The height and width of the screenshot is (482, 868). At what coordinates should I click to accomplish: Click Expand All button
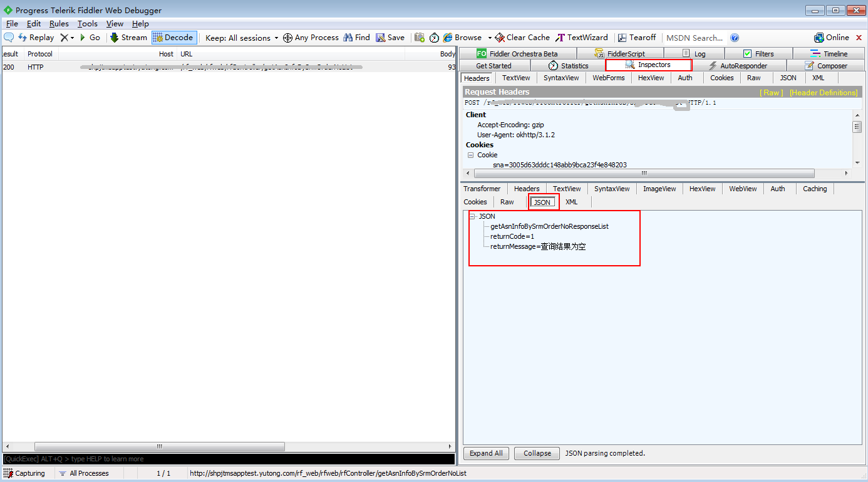click(x=486, y=453)
